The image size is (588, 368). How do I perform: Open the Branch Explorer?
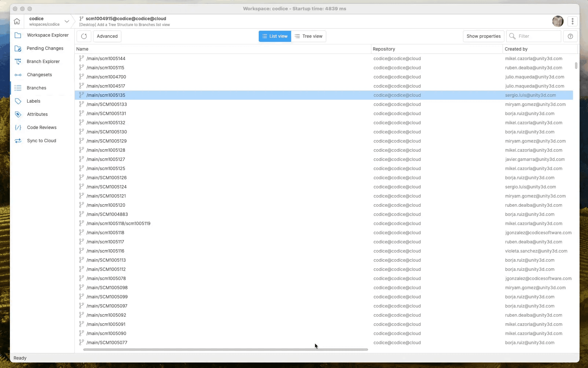(43, 62)
